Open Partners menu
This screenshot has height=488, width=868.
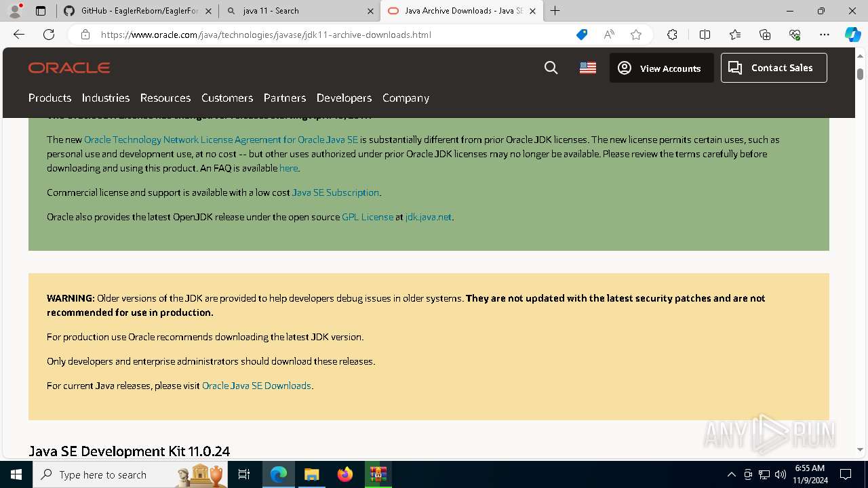click(285, 98)
